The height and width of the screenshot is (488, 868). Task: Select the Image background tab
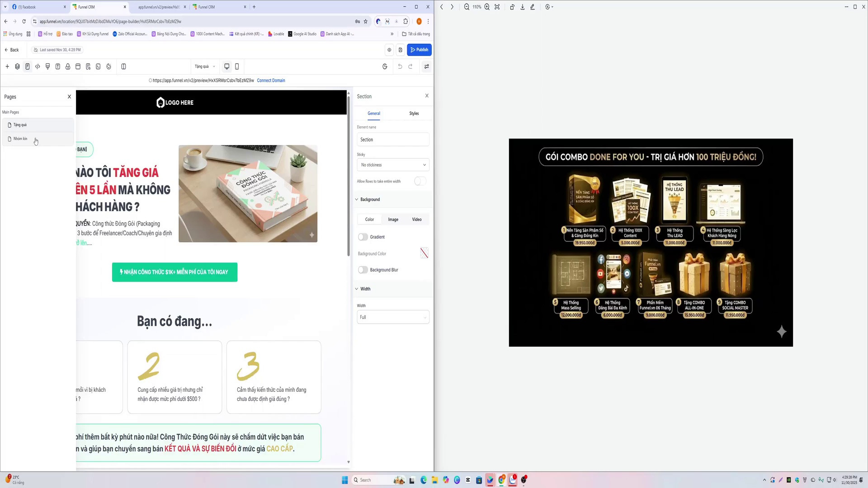pyautogui.click(x=393, y=220)
